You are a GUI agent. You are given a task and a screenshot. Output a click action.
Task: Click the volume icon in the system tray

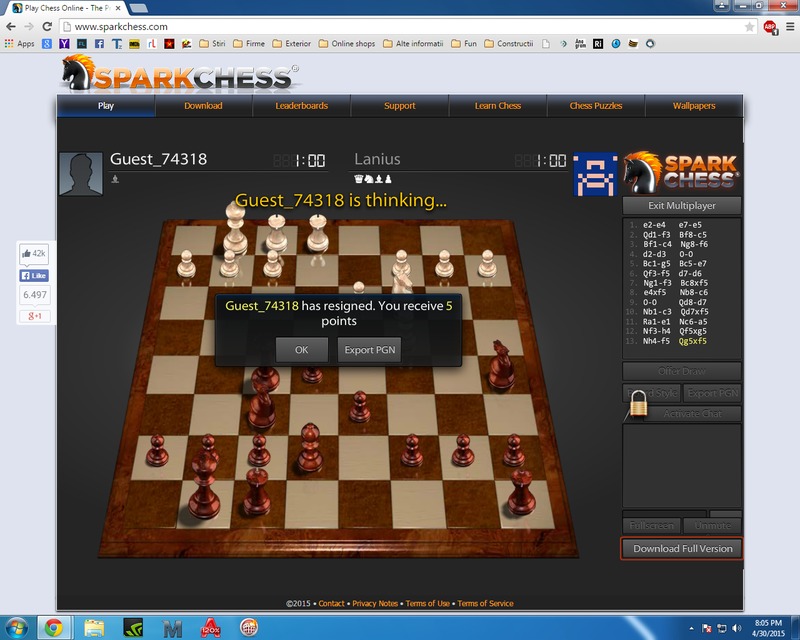(x=737, y=628)
